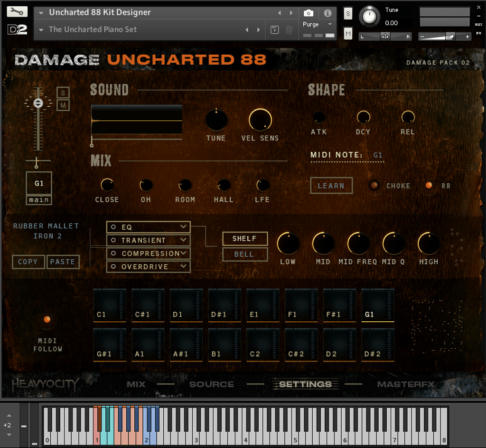The image size is (486, 448).
Task: Click the CLOSE mic mix knob
Action: pos(107,185)
